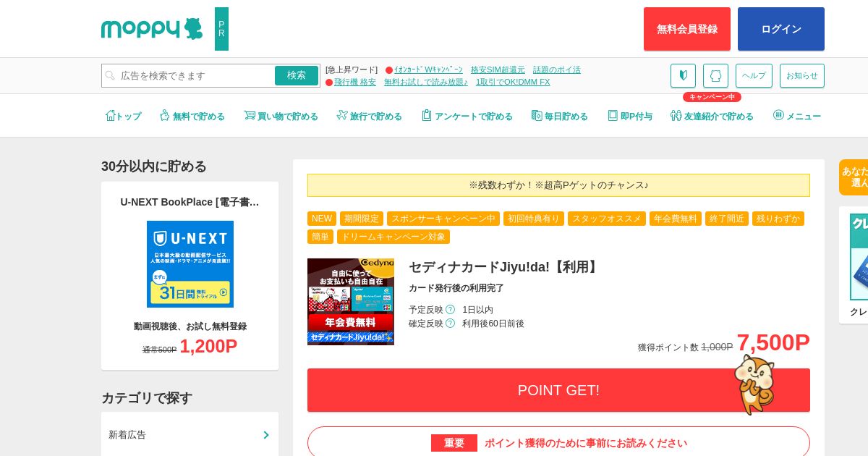Click the 期間限定 tag
The height and width of the screenshot is (456, 868).
[x=362, y=219]
